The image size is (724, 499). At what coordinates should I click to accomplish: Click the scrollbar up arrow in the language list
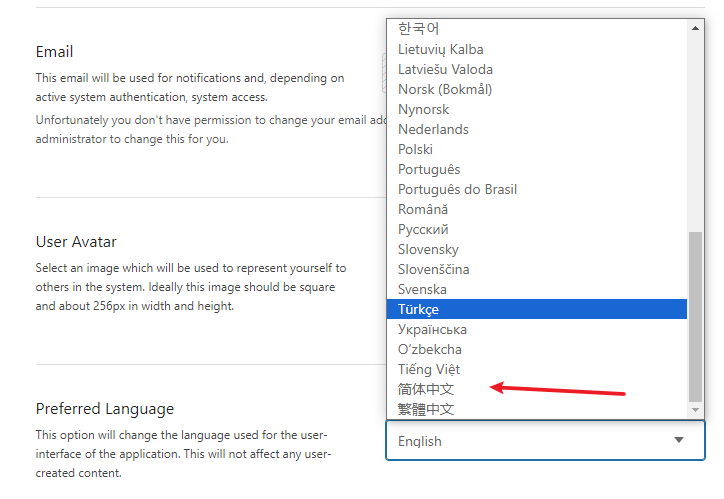(696, 26)
